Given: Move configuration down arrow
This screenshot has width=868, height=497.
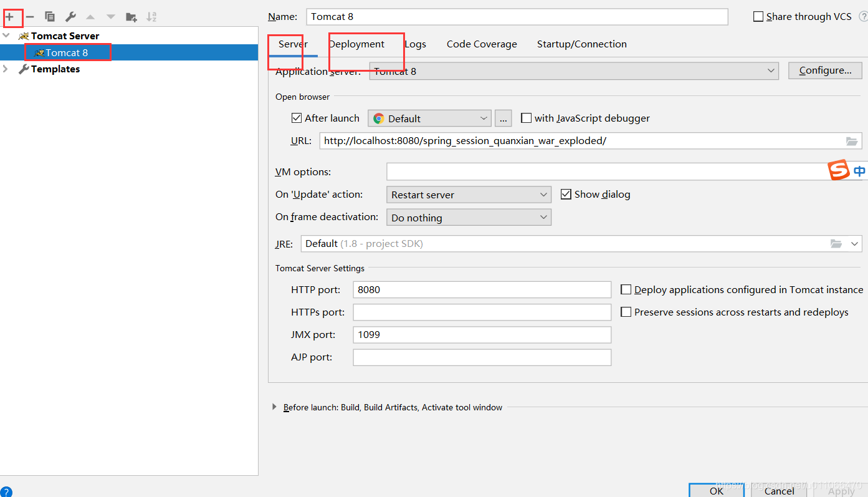Looking at the screenshot, I should 110,17.
